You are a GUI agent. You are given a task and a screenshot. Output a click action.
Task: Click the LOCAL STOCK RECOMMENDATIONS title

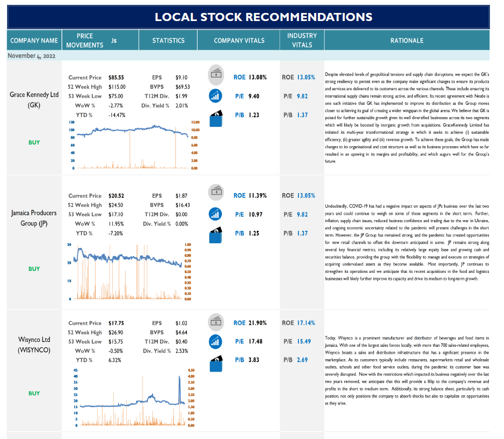click(x=263, y=17)
